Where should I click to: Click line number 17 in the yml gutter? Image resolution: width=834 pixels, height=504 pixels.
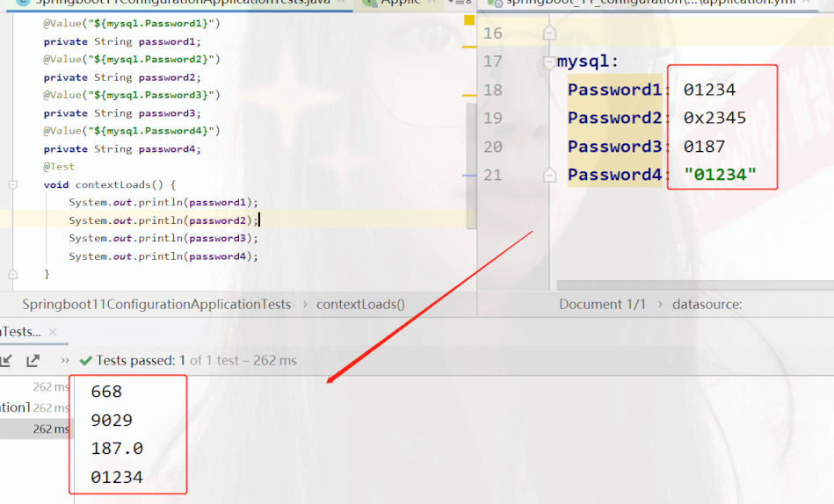(x=492, y=61)
